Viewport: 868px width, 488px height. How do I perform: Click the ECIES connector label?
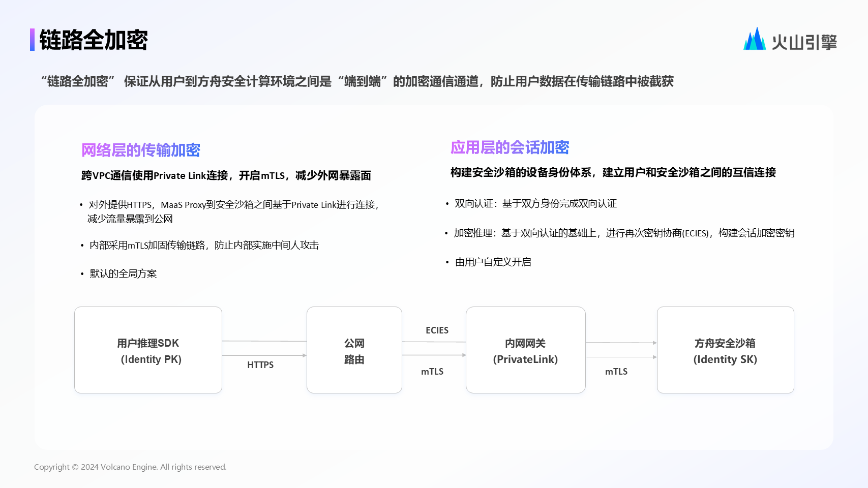(x=437, y=330)
